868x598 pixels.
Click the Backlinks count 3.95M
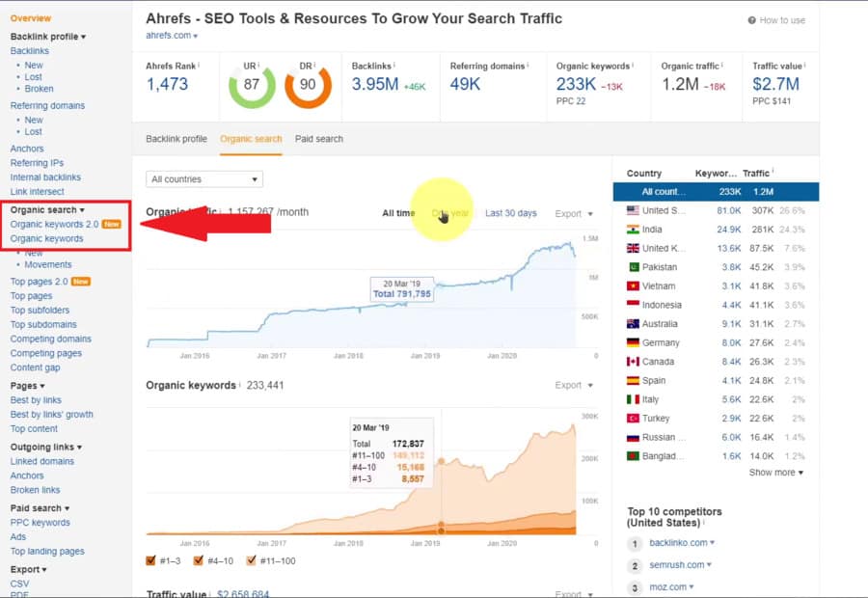tap(375, 84)
